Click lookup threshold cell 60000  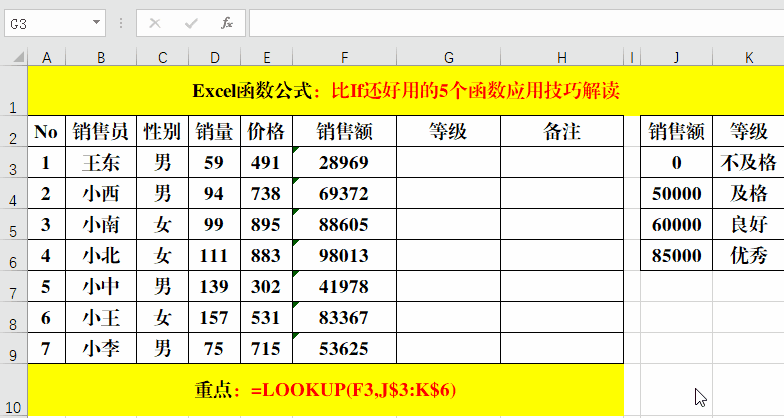(676, 224)
